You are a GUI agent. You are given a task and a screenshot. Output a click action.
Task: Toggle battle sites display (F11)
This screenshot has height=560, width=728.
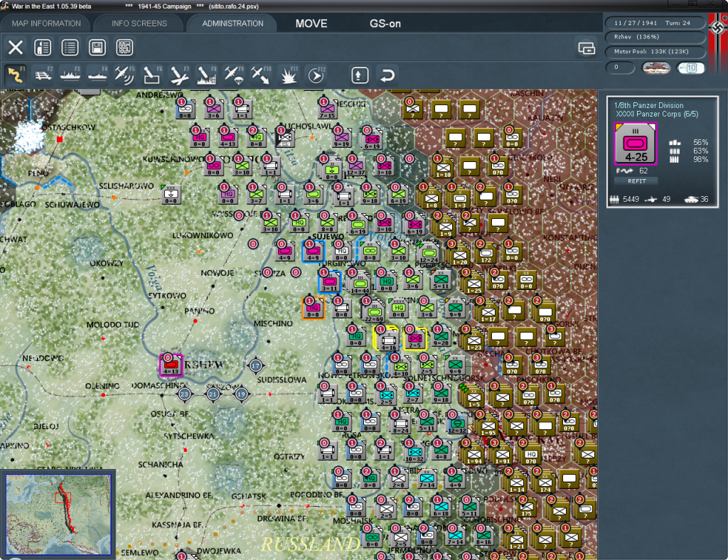pos(289,75)
